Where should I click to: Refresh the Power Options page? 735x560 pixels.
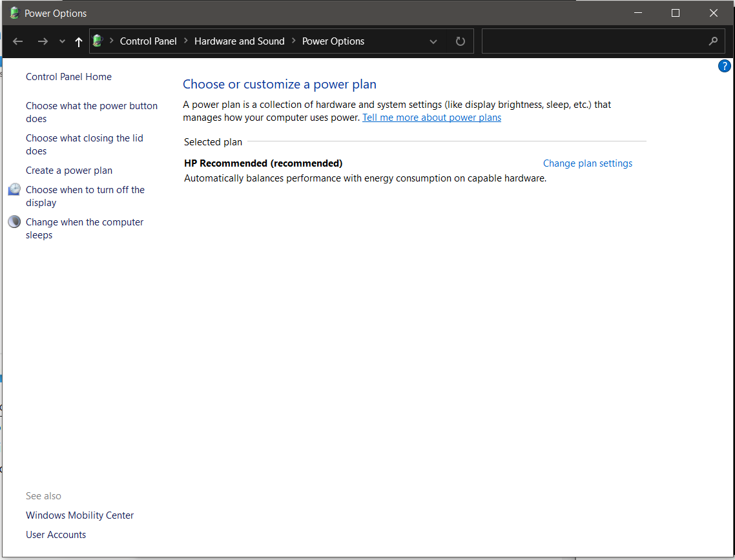461,41
